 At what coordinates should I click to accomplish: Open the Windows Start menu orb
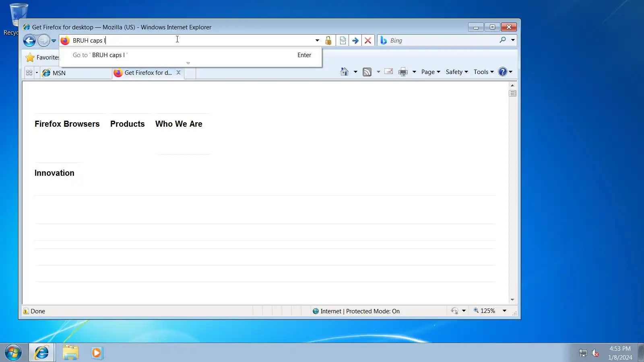[x=13, y=353]
